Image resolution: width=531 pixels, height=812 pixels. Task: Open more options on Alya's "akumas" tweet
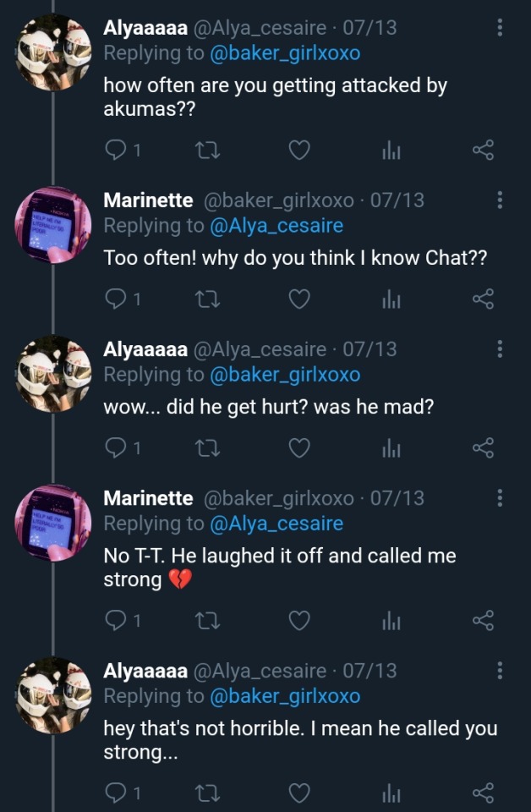pos(500,28)
